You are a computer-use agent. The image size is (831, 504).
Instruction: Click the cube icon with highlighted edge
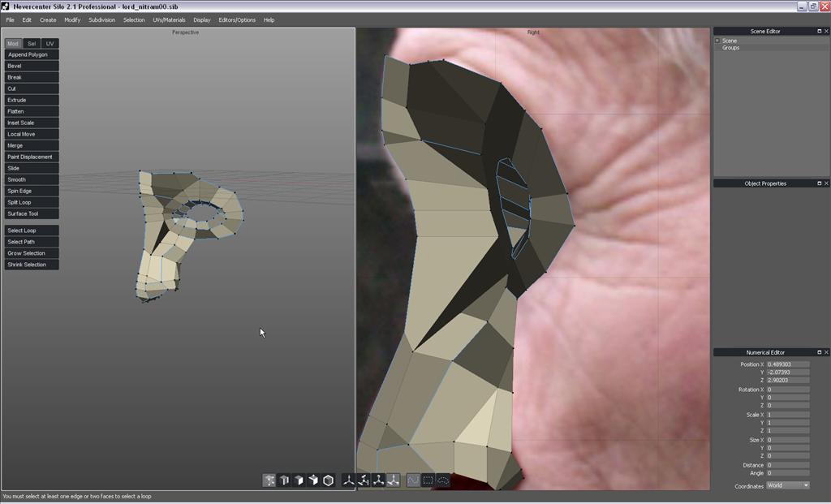(284, 480)
